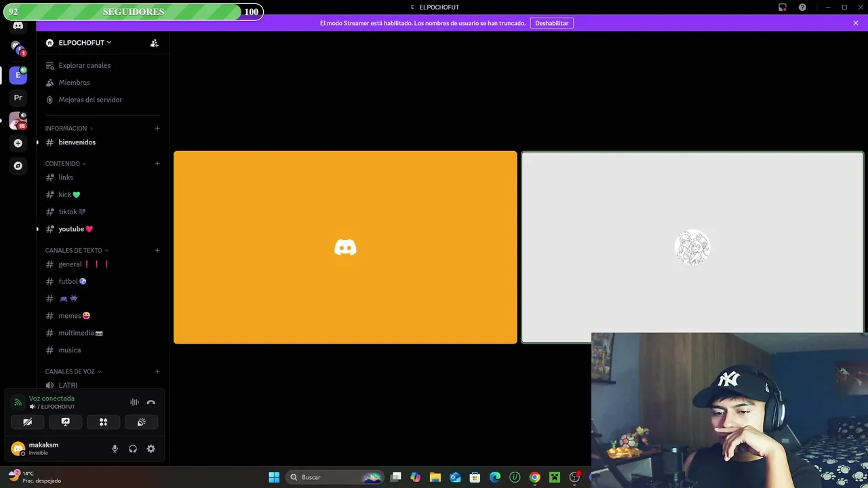868x488 pixels.
Task: Create a channel in CONTENIDO with plus
Action: (157, 163)
